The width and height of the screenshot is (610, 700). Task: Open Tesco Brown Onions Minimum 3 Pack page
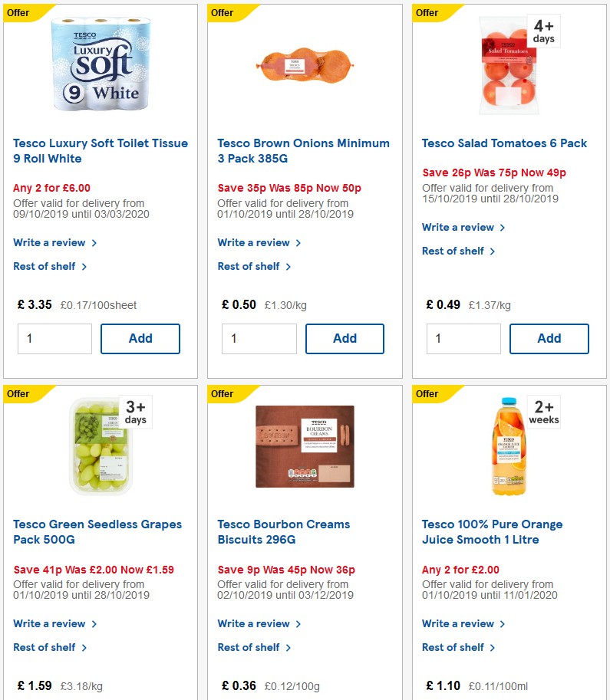[x=304, y=150]
